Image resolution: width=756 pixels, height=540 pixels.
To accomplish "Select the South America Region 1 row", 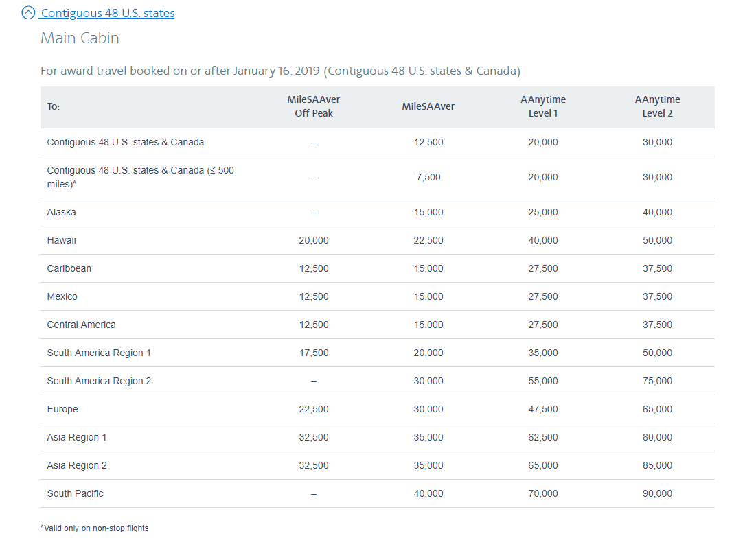I will [x=99, y=353].
